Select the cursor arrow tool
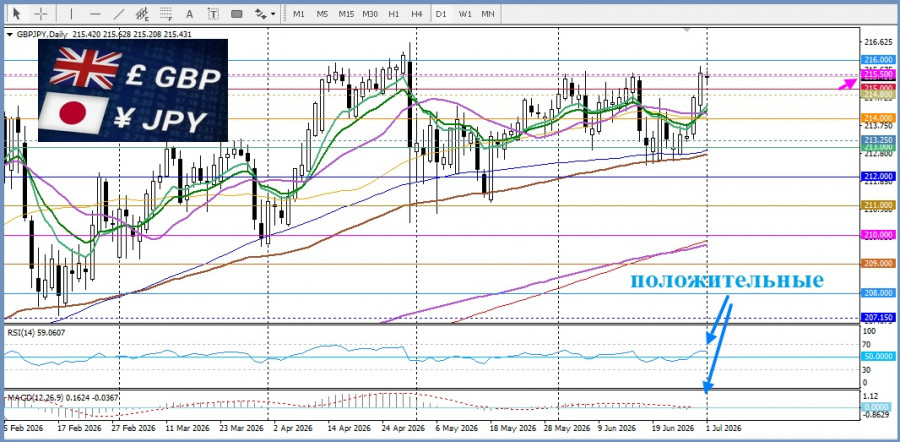The width and height of the screenshot is (900, 442). [x=16, y=13]
